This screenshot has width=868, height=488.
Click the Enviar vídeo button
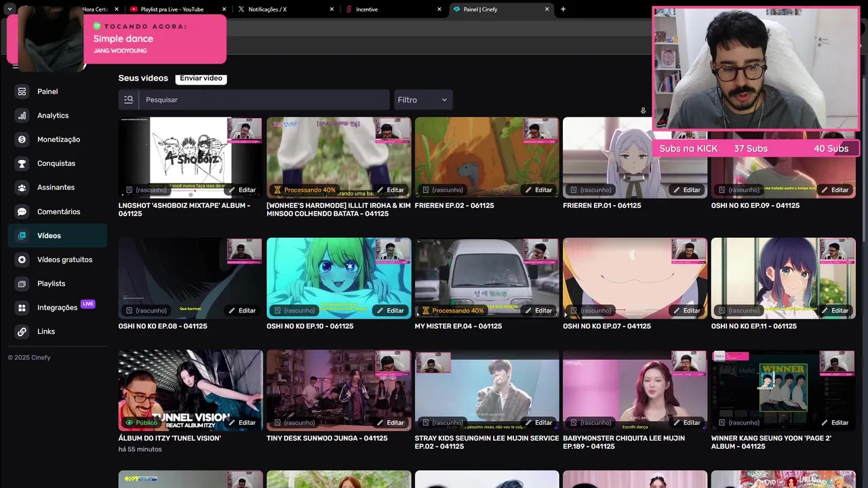201,78
